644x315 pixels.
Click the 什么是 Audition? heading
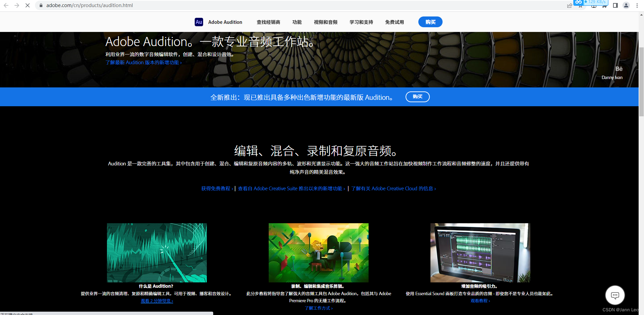tap(156, 286)
